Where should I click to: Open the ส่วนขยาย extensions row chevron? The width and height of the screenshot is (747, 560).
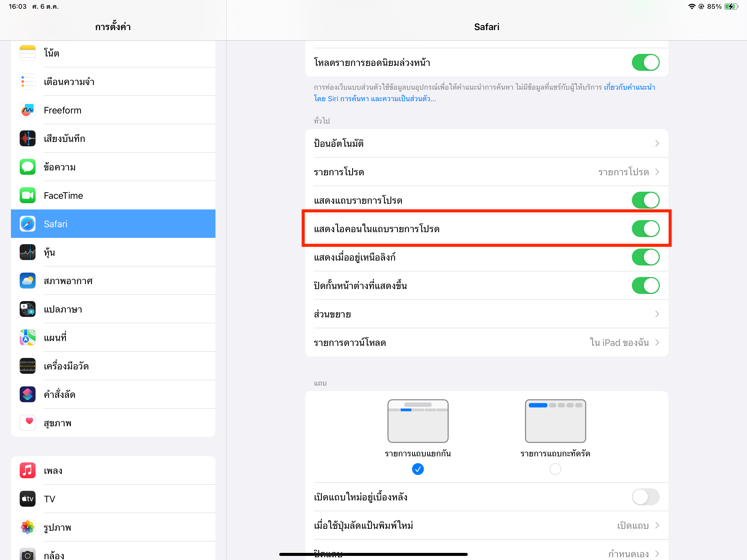656,314
